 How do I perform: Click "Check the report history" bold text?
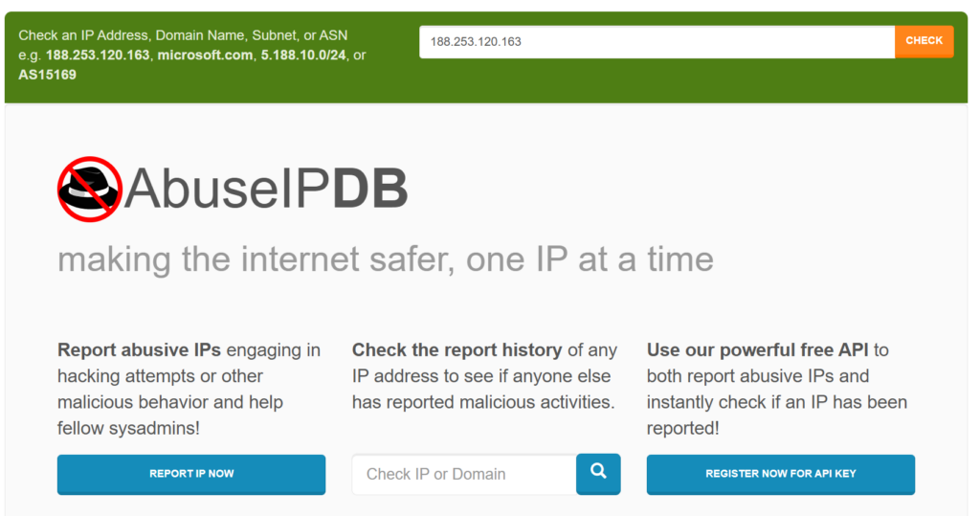click(457, 350)
